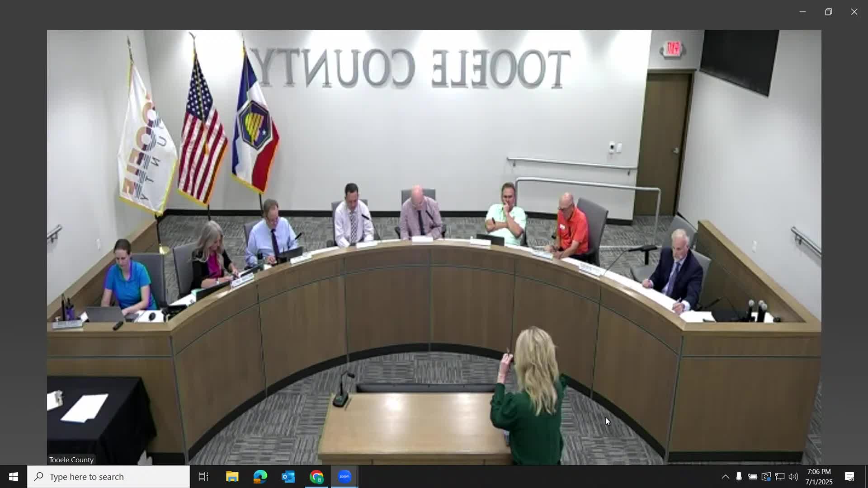Launch Outlook from the taskbar

tap(288, 477)
